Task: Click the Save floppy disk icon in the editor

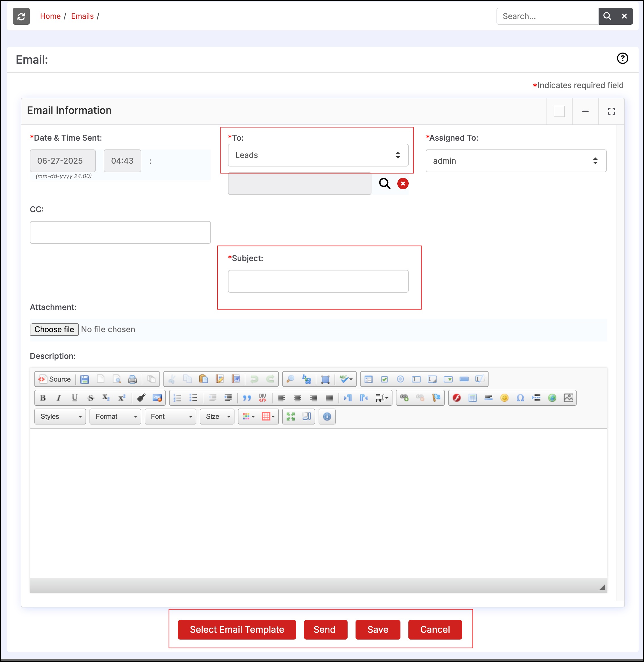Action: click(85, 379)
